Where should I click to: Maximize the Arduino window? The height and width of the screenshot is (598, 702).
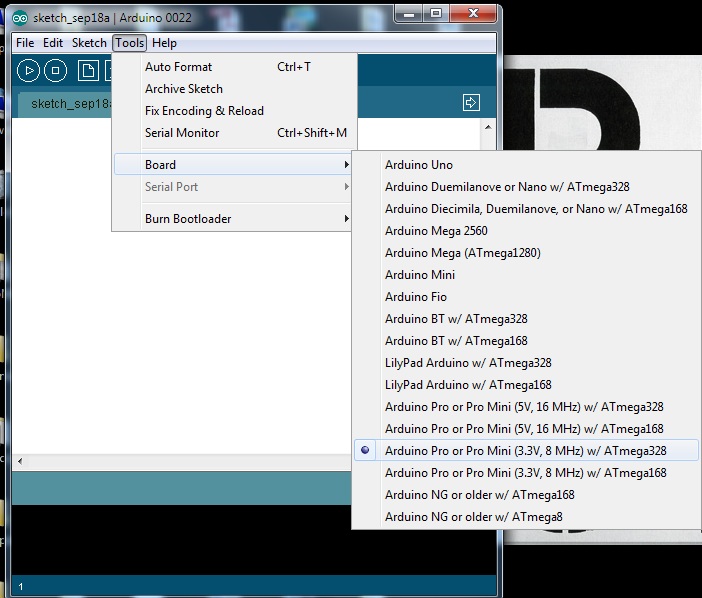coord(436,14)
